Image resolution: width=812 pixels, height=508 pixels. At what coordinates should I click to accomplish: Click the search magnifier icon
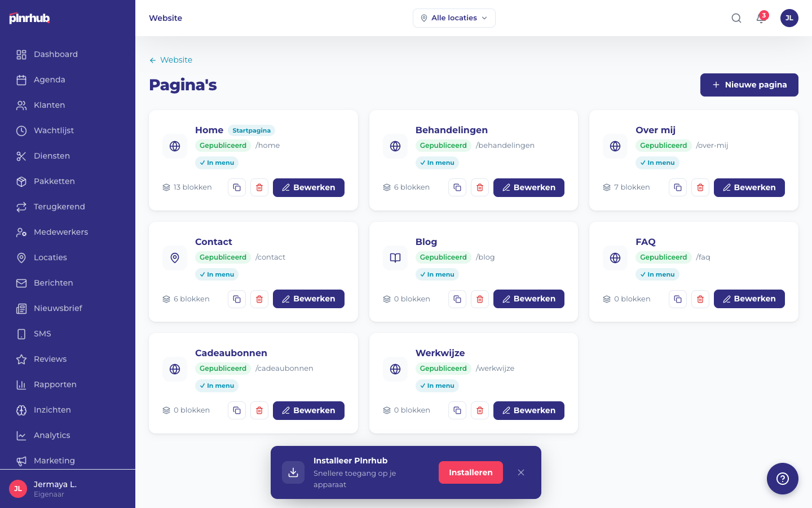pyautogui.click(x=736, y=18)
